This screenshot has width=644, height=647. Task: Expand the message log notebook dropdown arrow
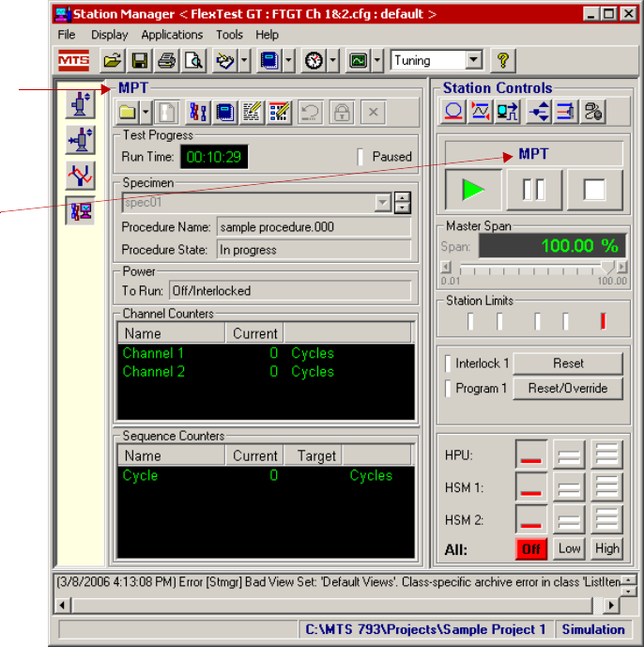tap(288, 61)
